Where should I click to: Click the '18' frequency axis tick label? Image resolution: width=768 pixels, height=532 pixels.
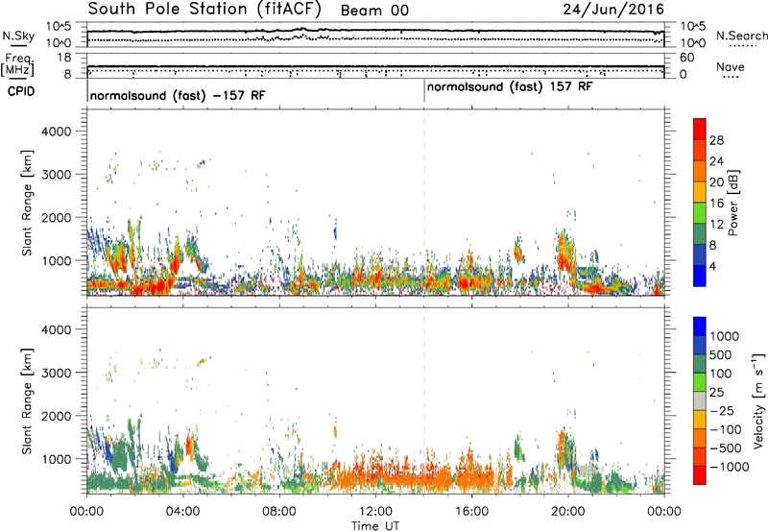tap(64, 58)
